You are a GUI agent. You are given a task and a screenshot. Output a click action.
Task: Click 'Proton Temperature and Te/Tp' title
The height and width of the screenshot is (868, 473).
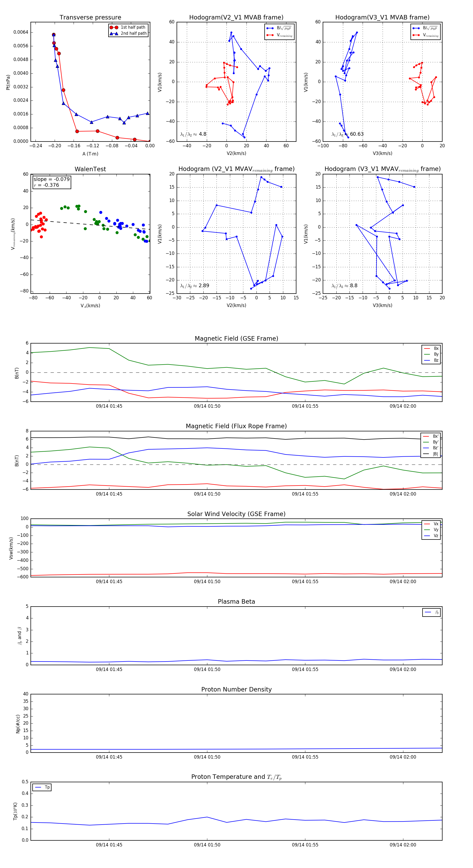coord(236,777)
